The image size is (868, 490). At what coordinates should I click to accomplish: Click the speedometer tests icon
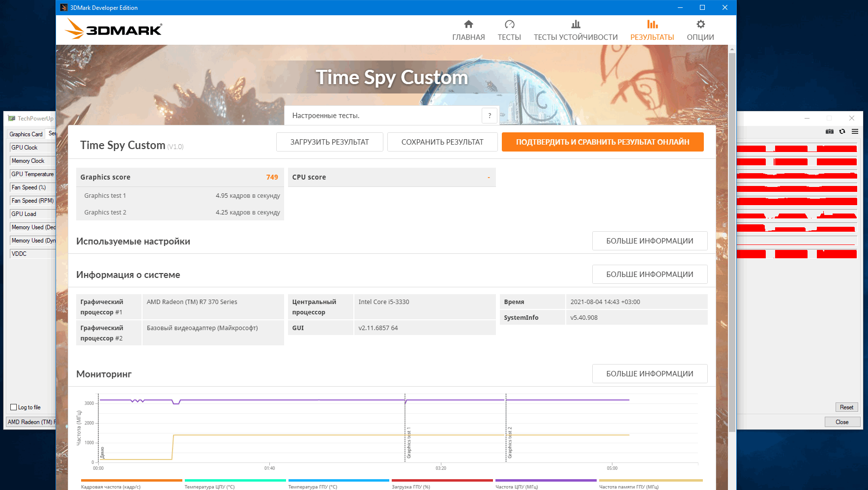[x=510, y=24]
